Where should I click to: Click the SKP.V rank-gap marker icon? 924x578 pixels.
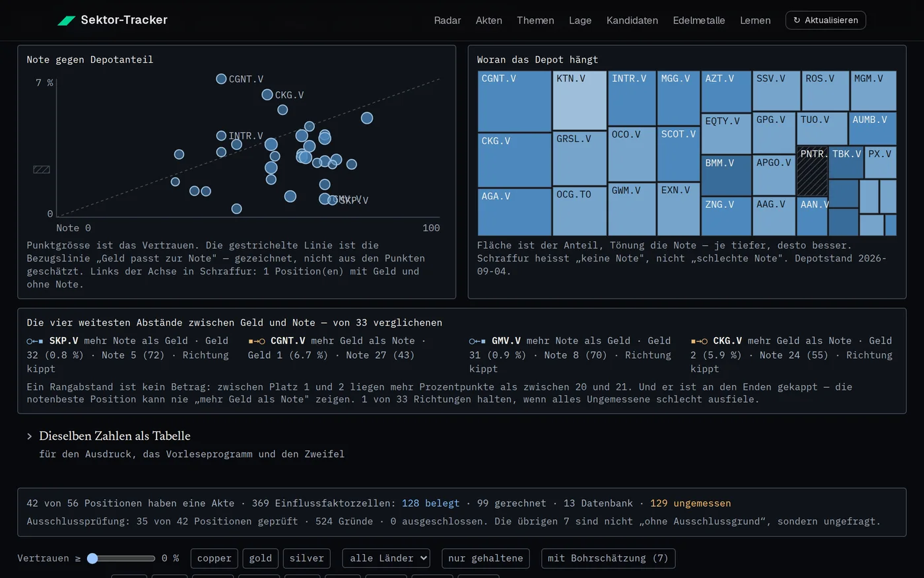(35, 342)
